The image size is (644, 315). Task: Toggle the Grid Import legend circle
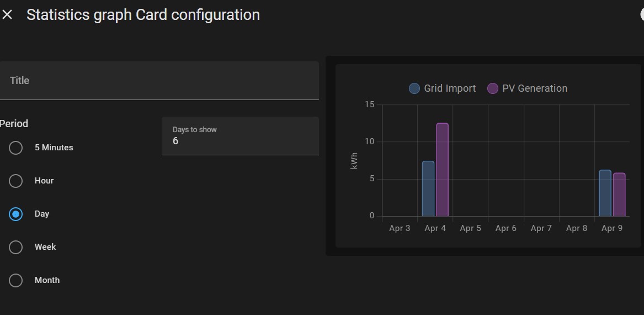[x=414, y=88]
